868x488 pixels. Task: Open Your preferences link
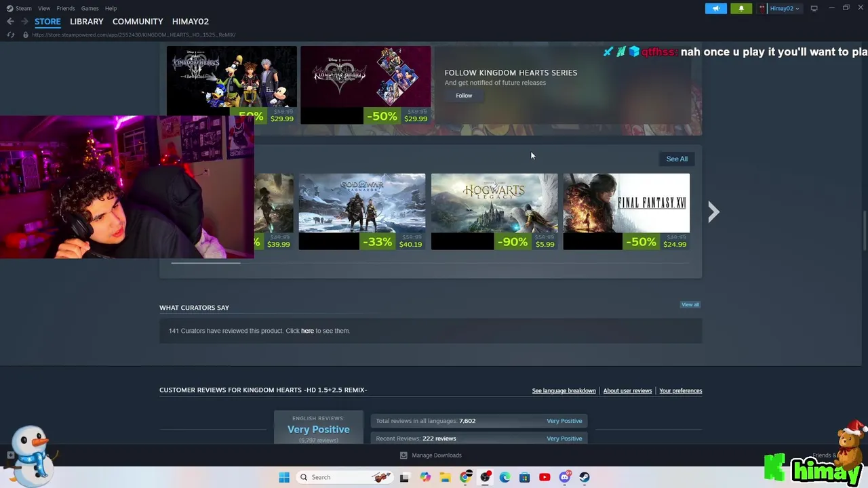tap(680, 390)
